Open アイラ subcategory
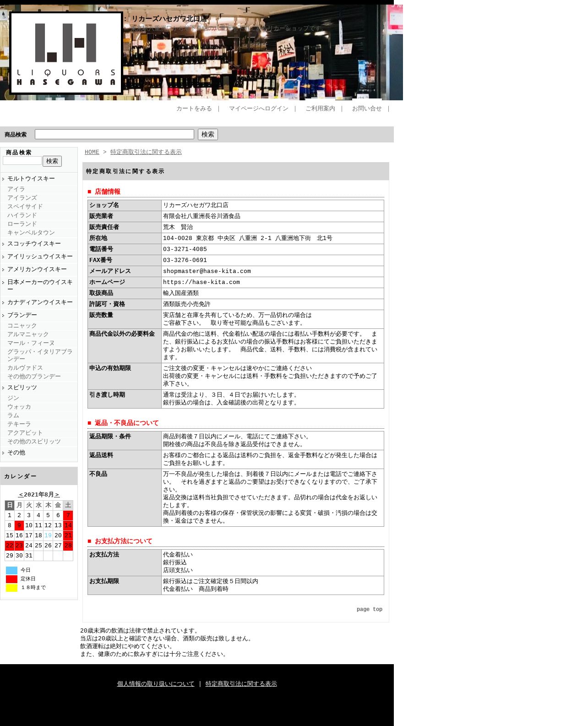 point(16,189)
